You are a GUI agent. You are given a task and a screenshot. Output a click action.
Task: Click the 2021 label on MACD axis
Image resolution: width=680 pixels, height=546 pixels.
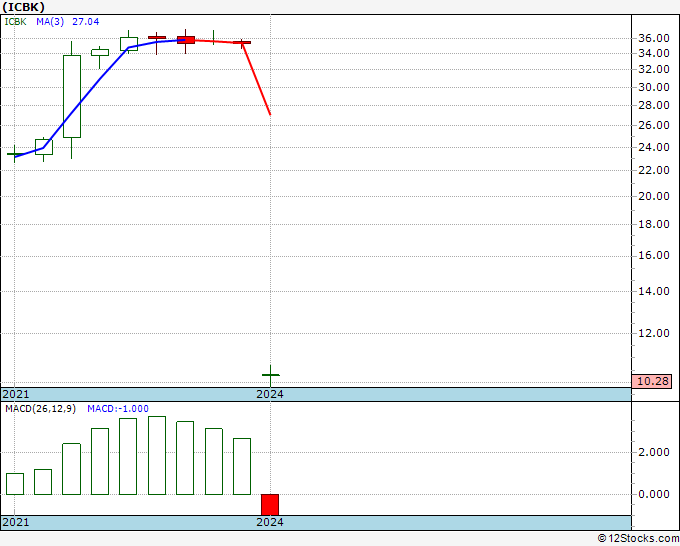16,522
